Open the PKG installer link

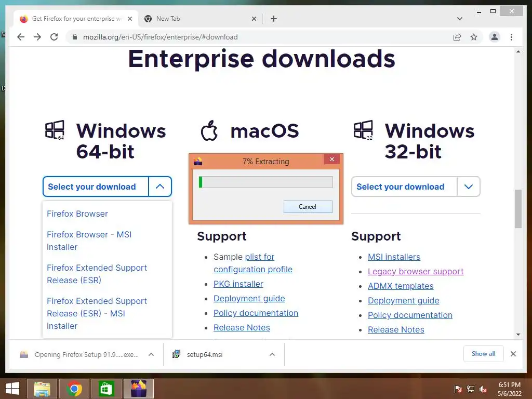point(238,284)
